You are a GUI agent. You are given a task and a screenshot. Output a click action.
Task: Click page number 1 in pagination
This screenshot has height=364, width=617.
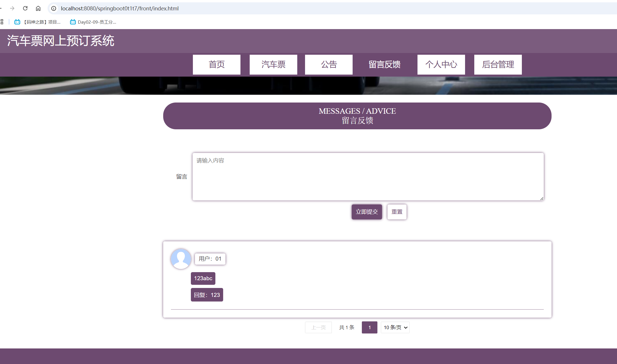[x=369, y=327]
